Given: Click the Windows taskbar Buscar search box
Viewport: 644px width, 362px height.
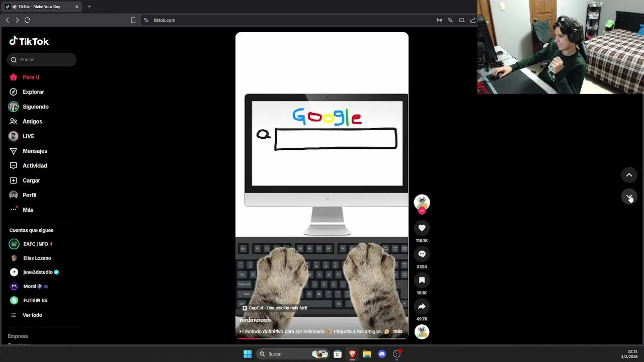Looking at the screenshot, I should 293,354.
